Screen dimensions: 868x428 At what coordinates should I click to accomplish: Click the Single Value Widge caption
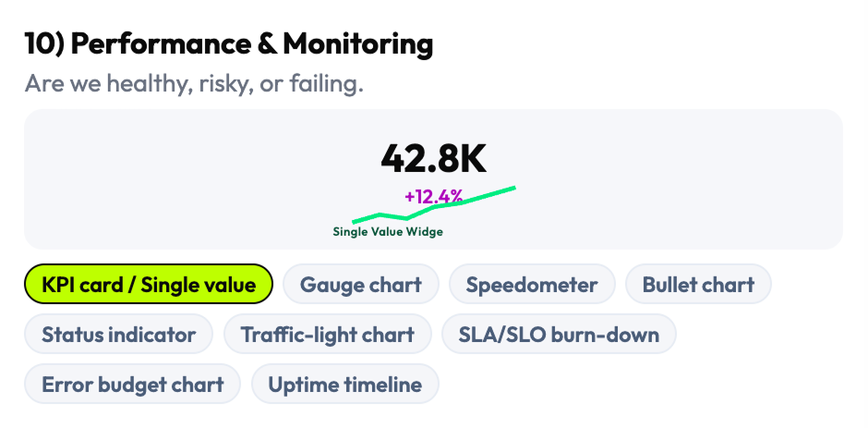click(388, 232)
